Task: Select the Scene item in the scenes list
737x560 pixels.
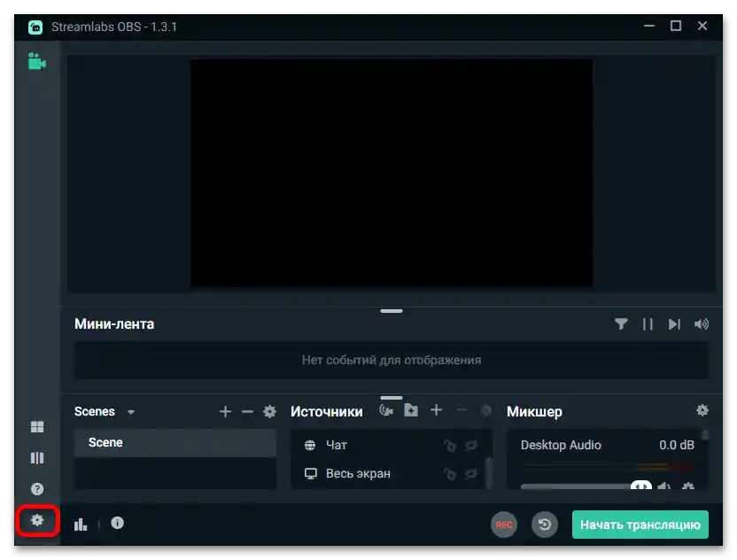Action: [175, 442]
